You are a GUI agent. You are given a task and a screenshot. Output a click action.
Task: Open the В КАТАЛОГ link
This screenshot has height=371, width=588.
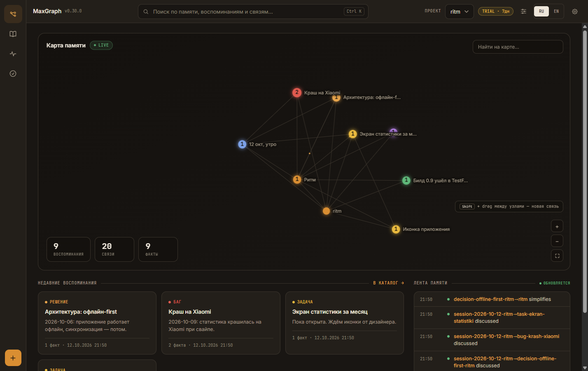pos(389,283)
